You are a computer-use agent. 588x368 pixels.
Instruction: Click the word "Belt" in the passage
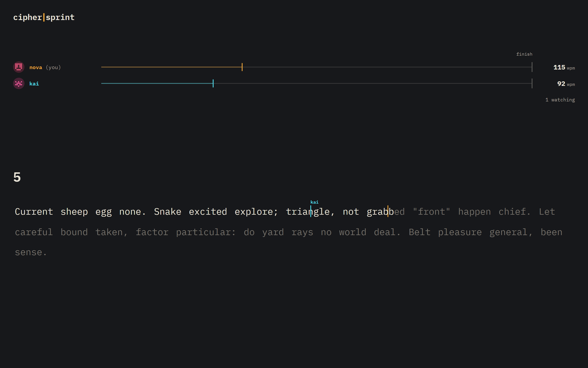(420, 232)
